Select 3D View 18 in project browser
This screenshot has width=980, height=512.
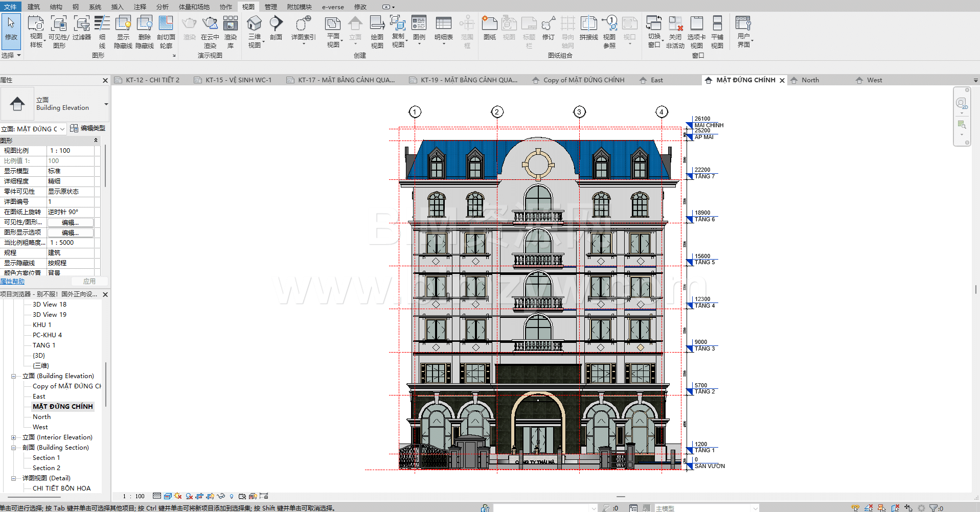pos(50,305)
